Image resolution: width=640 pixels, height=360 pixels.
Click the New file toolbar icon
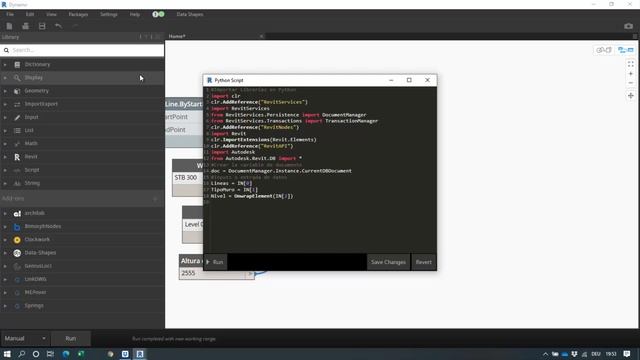click(x=9, y=26)
